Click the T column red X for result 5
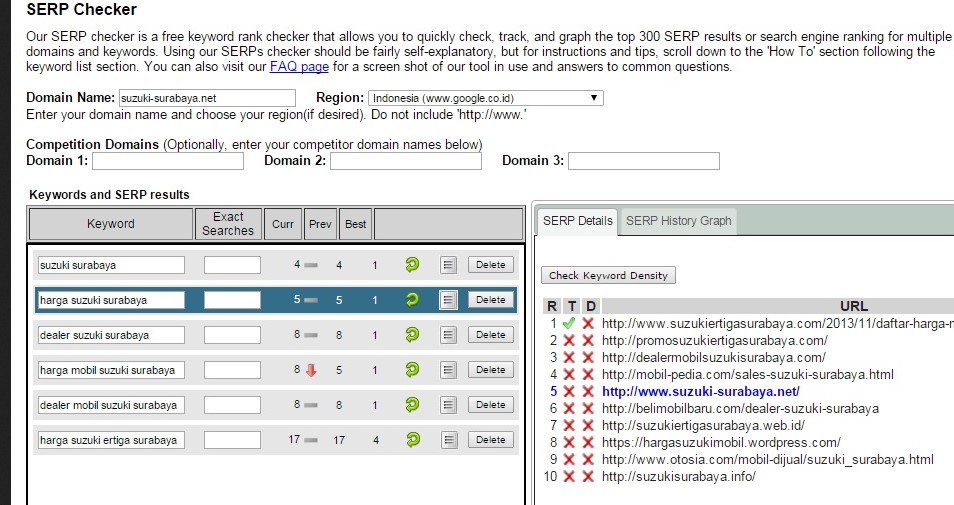The image size is (954, 505). click(x=569, y=392)
